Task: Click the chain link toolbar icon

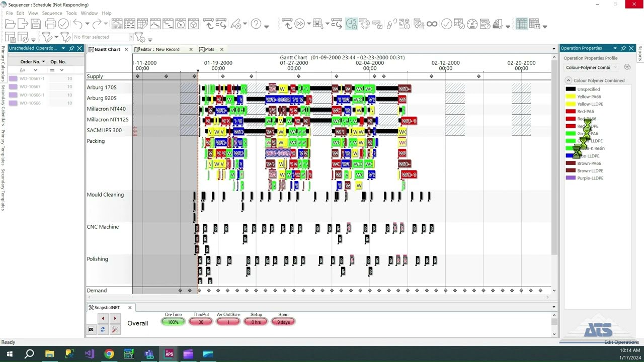Action: pos(392,24)
